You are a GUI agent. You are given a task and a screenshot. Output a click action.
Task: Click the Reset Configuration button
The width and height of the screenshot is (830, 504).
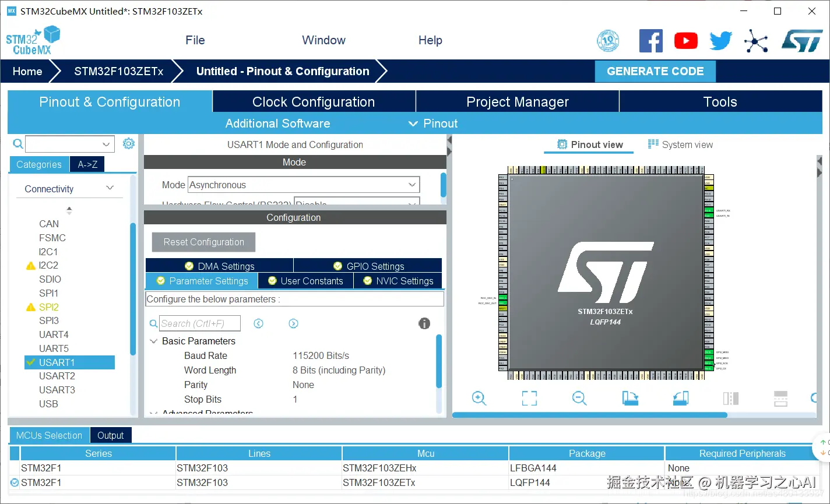pyautogui.click(x=204, y=242)
